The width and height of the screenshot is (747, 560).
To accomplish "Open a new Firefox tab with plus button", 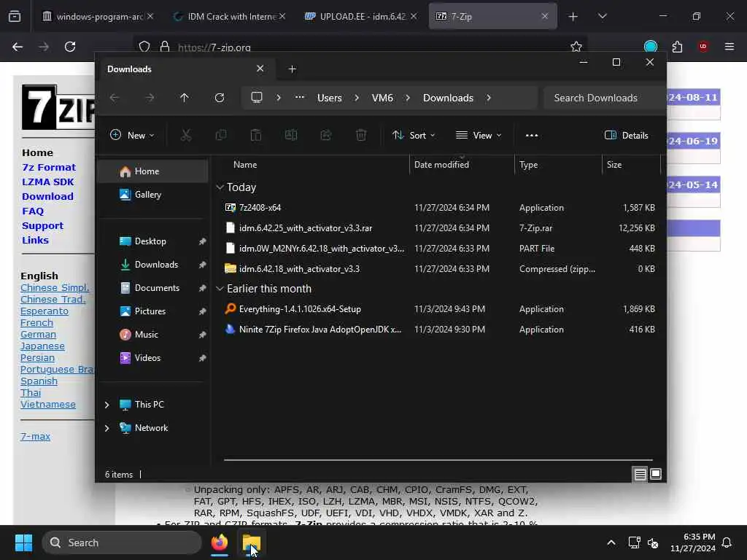I will [573, 17].
